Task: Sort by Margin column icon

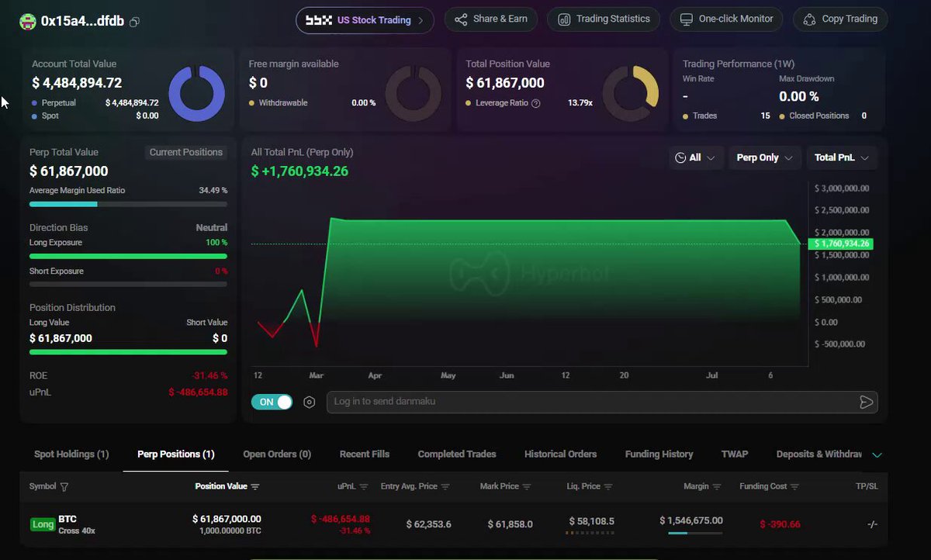Action: pyautogui.click(x=717, y=487)
